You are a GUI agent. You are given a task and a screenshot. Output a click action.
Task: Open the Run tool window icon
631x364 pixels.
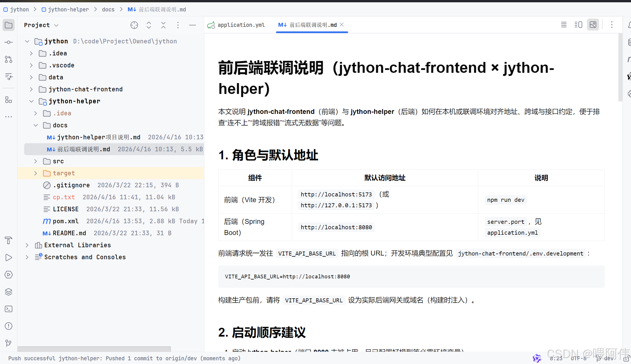[9, 258]
